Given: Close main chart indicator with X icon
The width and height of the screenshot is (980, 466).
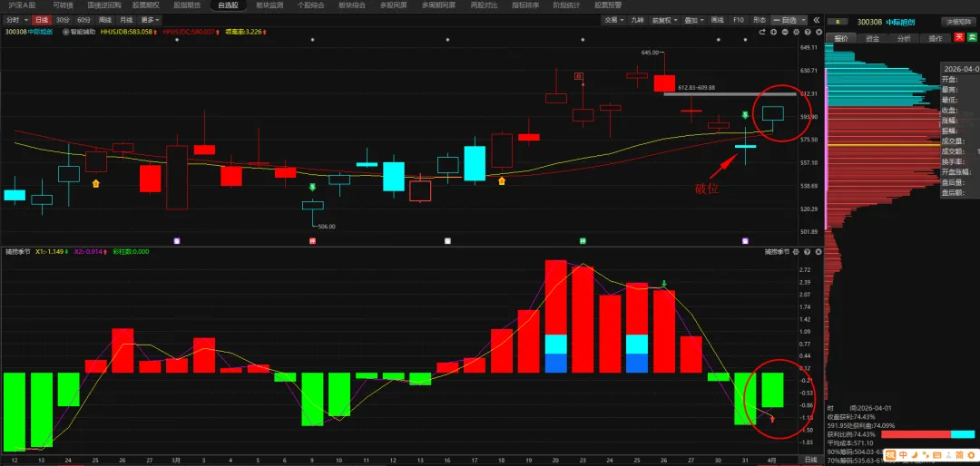Looking at the screenshot, I should 818,32.
